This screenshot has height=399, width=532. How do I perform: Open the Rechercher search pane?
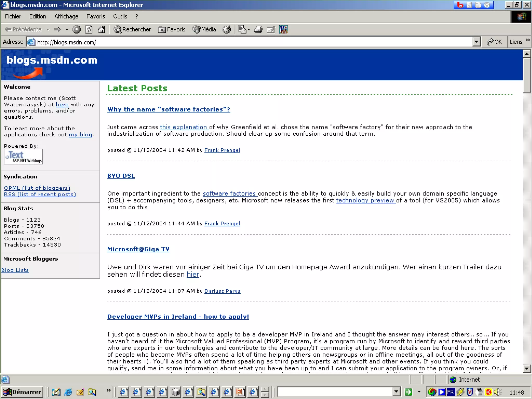tap(132, 29)
